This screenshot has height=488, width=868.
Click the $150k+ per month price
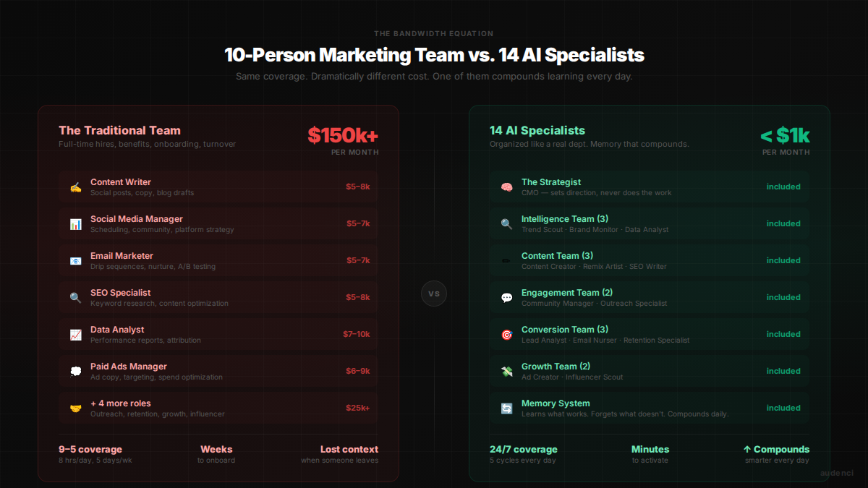click(343, 136)
